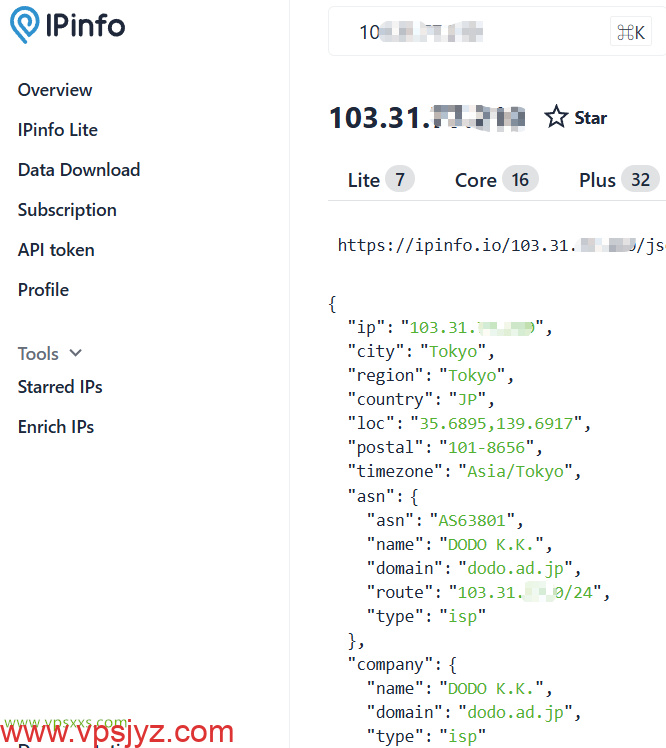
Task: Click the timezone value Asia/Tokyo
Action: 516,471
